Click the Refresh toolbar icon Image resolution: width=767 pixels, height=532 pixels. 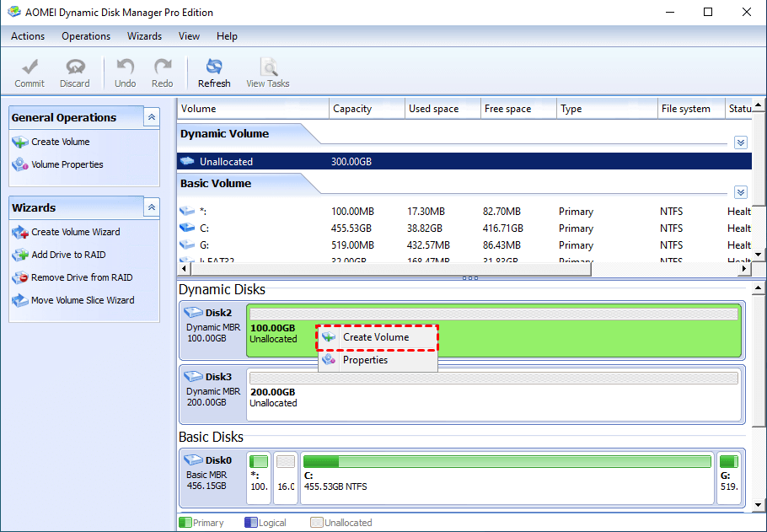(214, 67)
